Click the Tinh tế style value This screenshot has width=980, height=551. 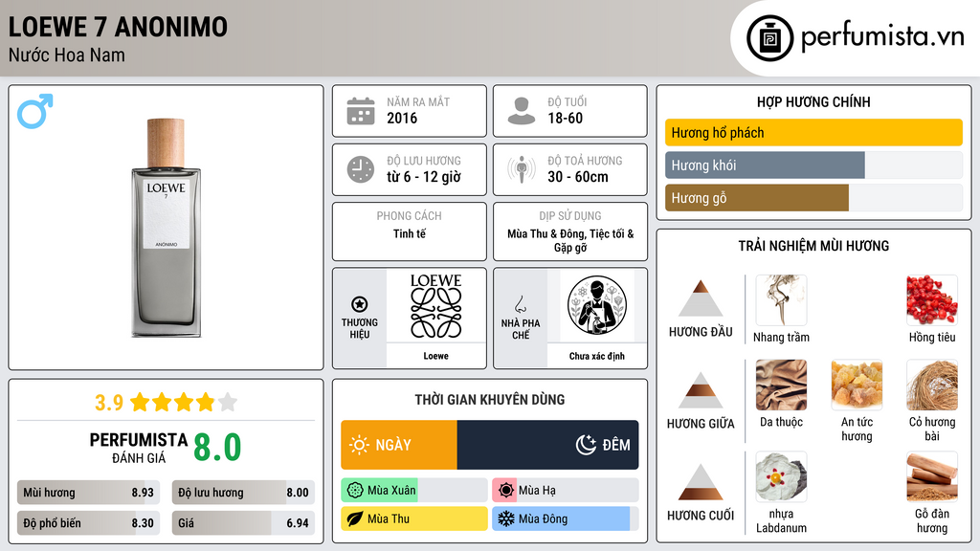(x=410, y=233)
